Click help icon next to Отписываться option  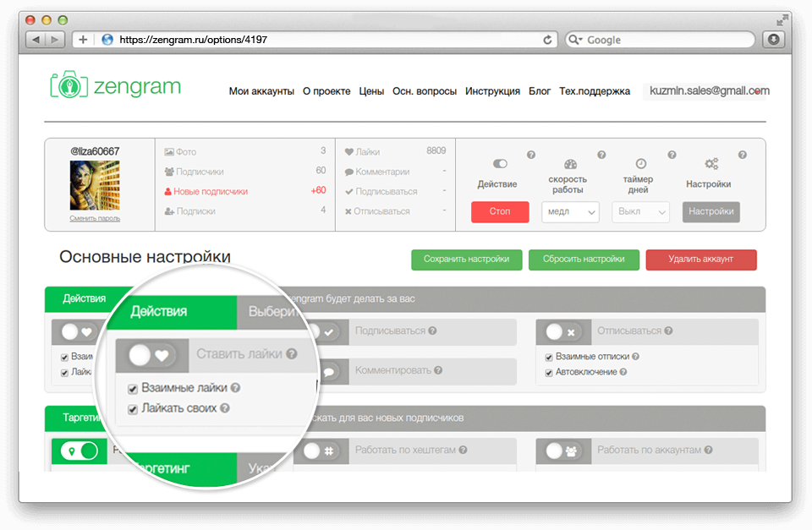click(668, 331)
